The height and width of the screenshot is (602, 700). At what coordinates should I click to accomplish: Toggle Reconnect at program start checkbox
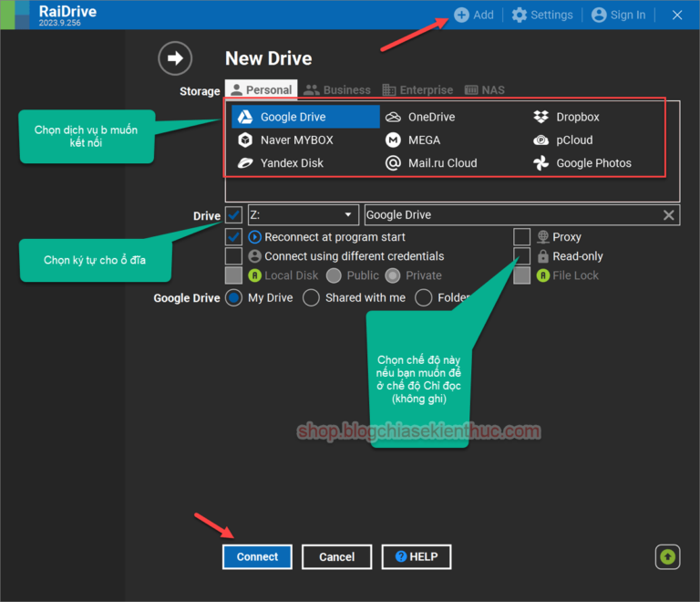pos(234,237)
